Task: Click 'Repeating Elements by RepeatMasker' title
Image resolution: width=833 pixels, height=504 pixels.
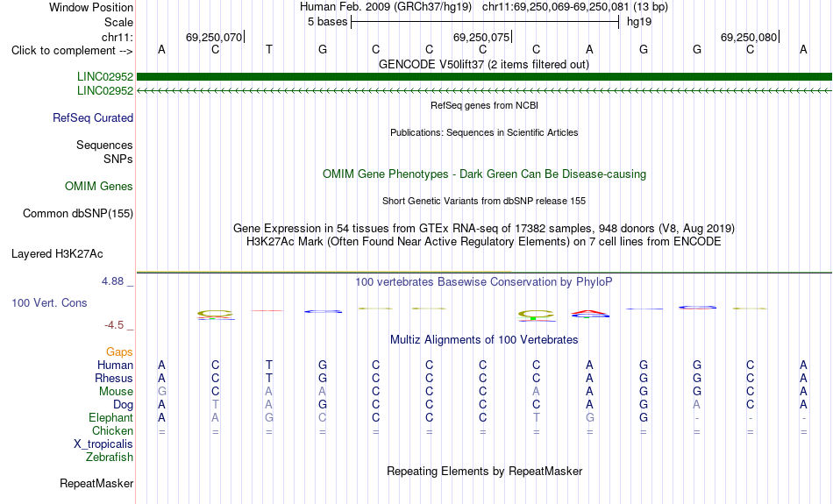Action: tap(484, 471)
